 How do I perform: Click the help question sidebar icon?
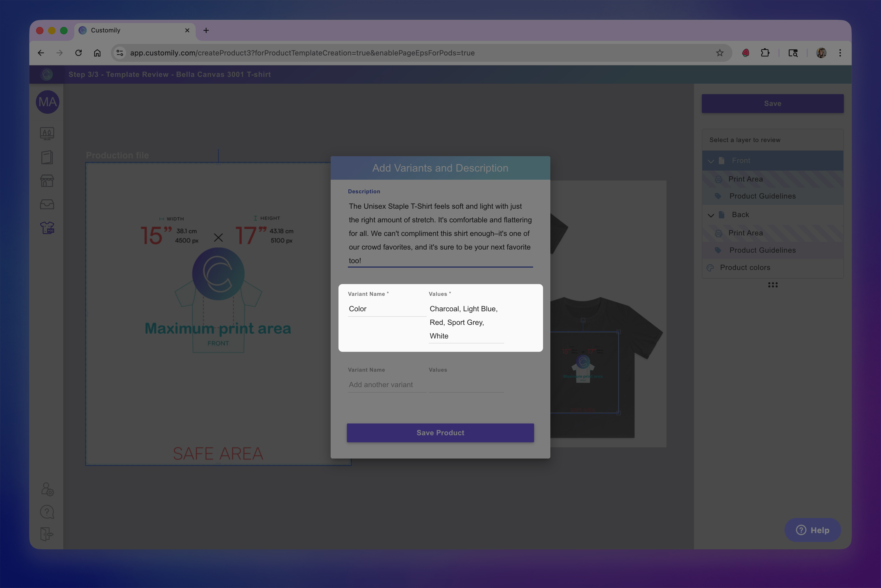[x=47, y=512]
